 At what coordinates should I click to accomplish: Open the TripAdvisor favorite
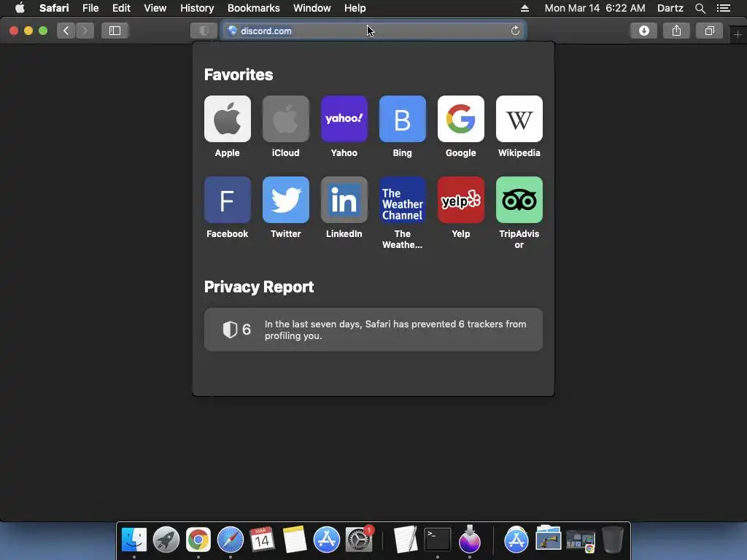pos(519,200)
